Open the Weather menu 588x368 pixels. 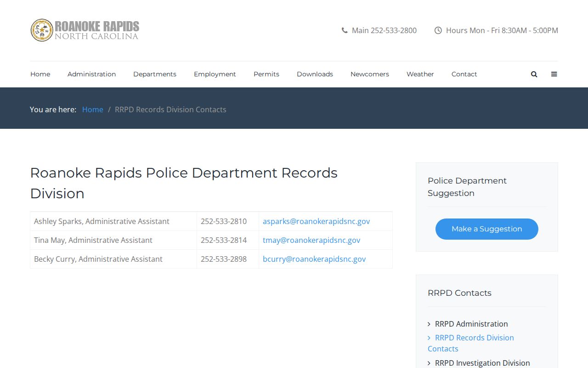click(420, 74)
